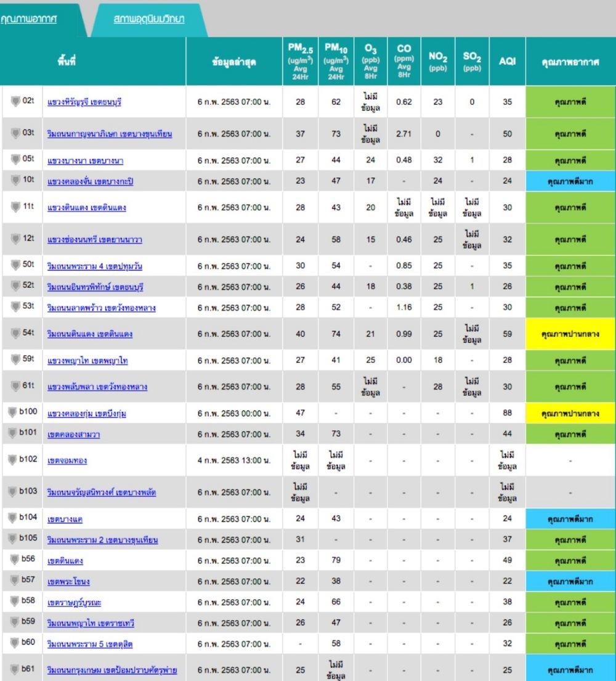The image size is (616, 681).
Task: Click the พื้นที่ column header
Action: 92,61
